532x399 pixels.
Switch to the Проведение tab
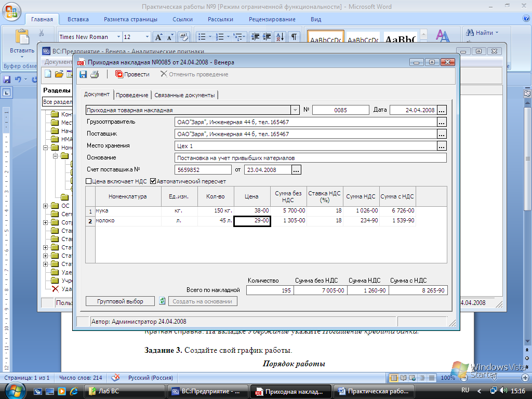[x=132, y=95]
